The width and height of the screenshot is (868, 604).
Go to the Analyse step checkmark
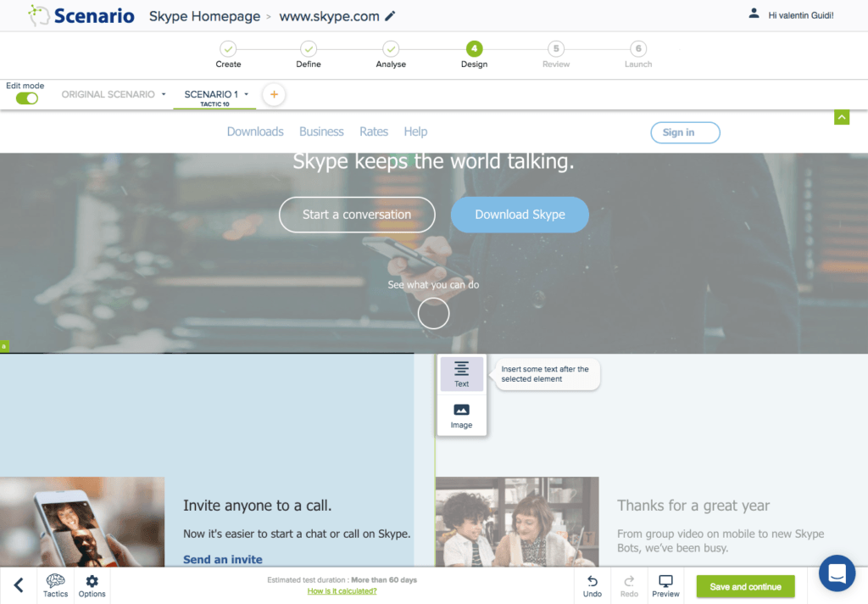point(391,48)
